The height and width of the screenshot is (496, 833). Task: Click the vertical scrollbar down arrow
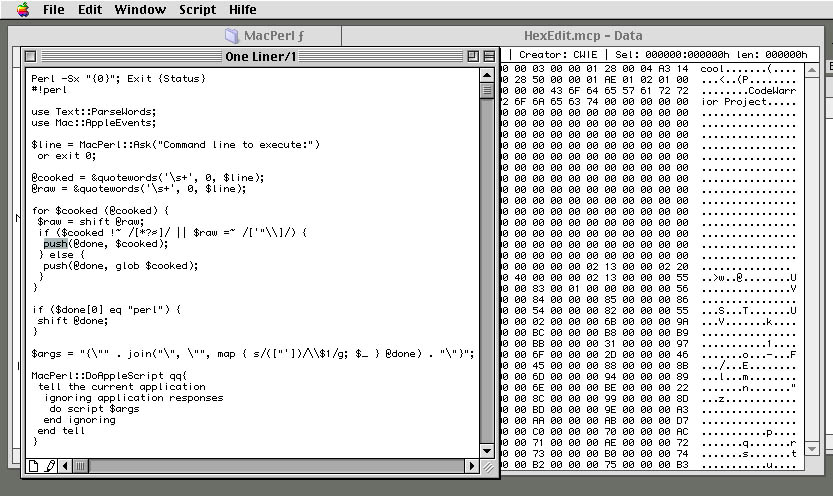tap(488, 450)
